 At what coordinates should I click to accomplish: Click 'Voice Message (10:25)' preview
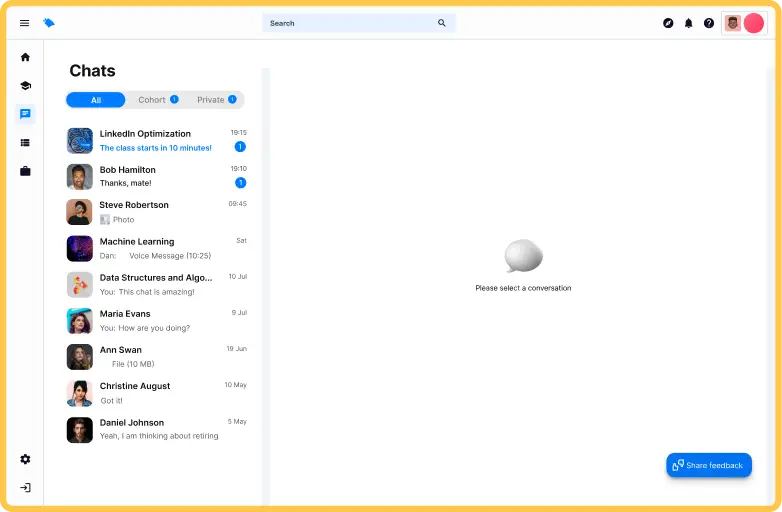click(x=170, y=256)
